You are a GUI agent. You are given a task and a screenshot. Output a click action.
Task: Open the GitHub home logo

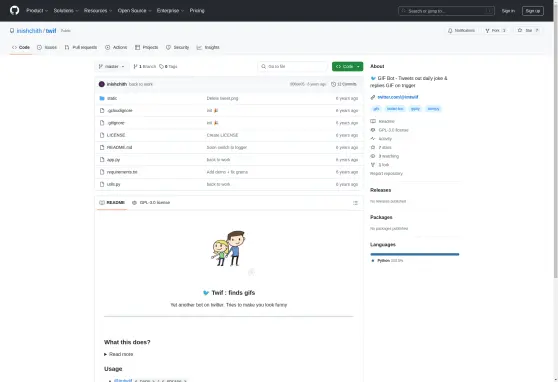(x=15, y=10)
